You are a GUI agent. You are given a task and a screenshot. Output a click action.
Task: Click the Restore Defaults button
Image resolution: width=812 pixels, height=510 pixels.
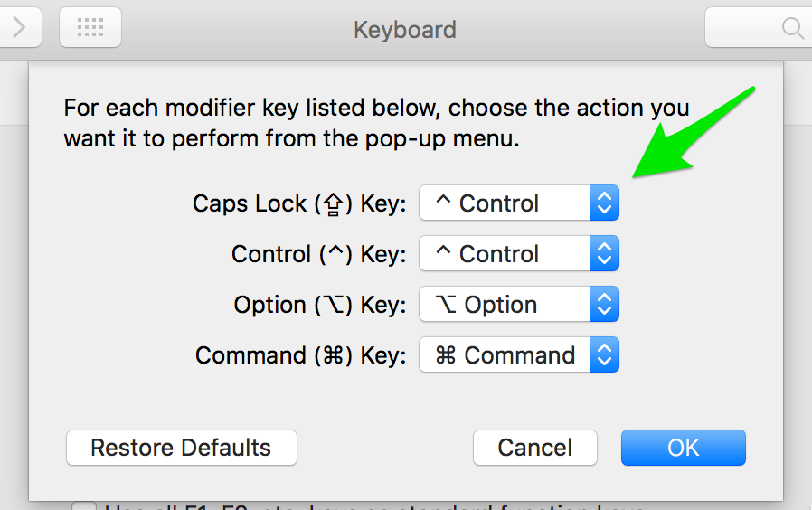(182, 448)
